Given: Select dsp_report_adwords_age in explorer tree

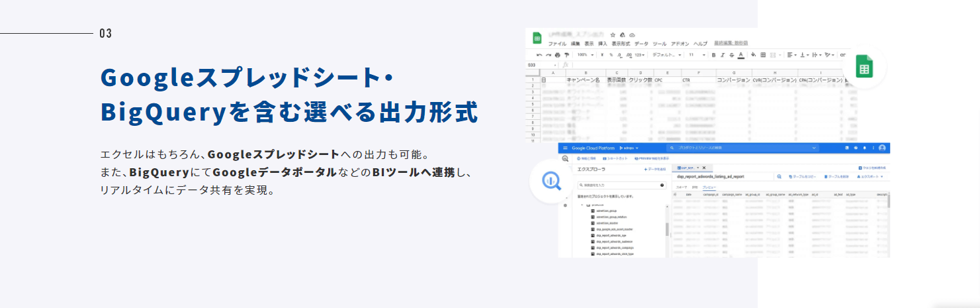Looking at the screenshot, I should pos(607,235).
